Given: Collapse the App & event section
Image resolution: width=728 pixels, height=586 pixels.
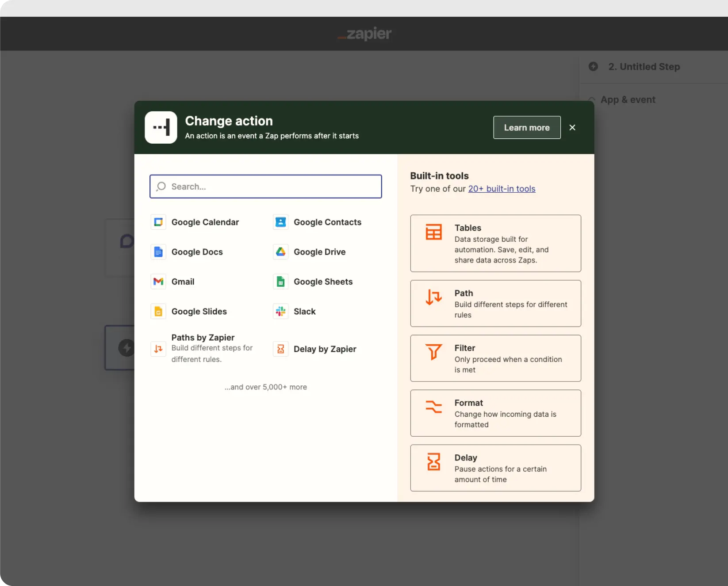Looking at the screenshot, I should pos(592,99).
